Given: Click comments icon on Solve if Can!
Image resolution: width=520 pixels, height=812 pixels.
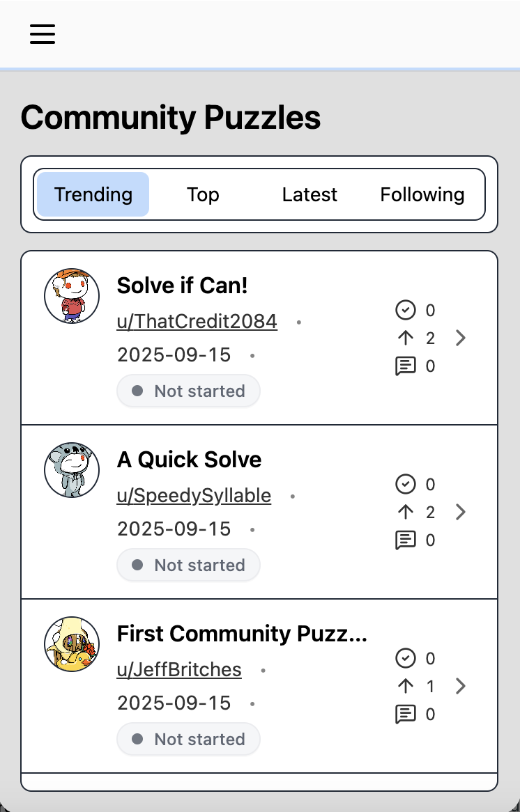Looking at the screenshot, I should (x=406, y=366).
